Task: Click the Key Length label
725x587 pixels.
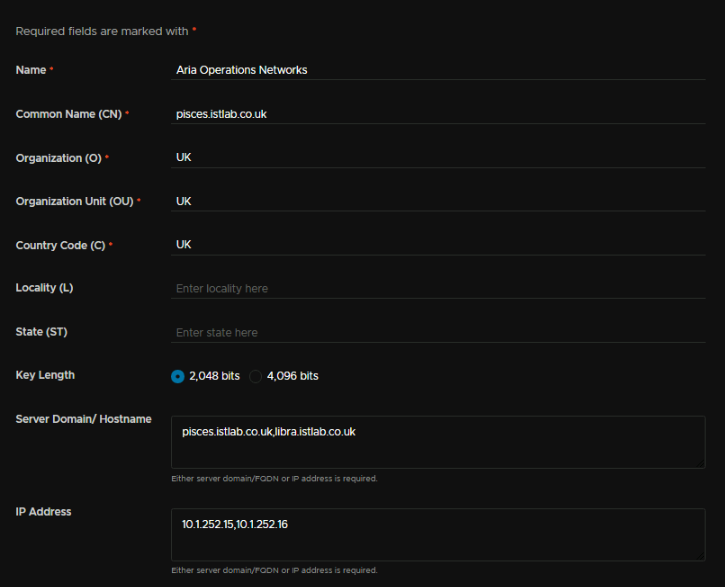Action: point(45,375)
